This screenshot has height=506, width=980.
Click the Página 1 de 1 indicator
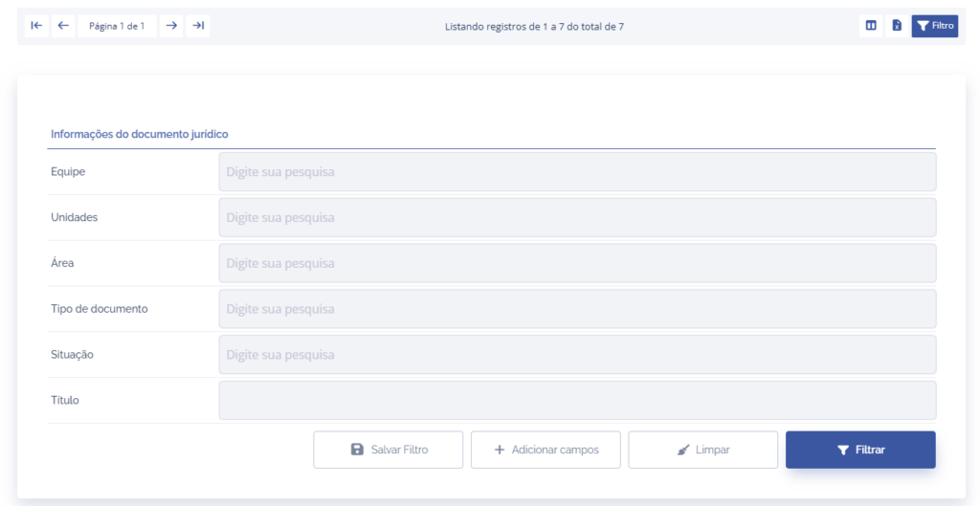click(x=117, y=26)
